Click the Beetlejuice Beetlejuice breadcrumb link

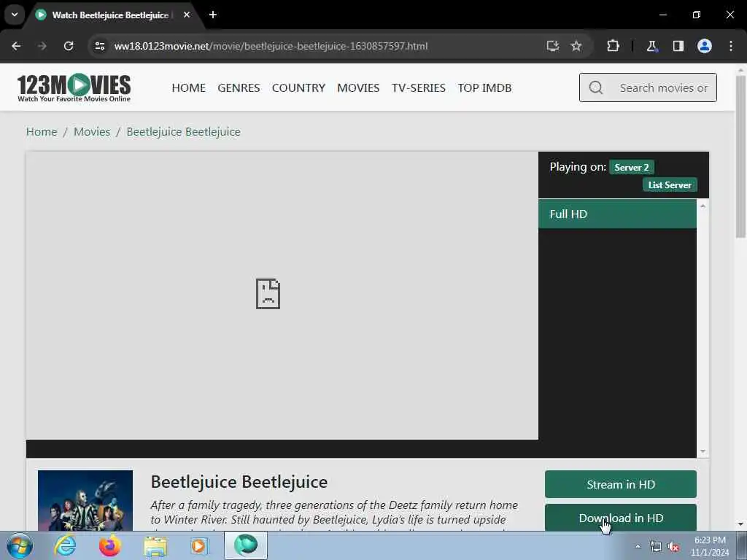183,131
